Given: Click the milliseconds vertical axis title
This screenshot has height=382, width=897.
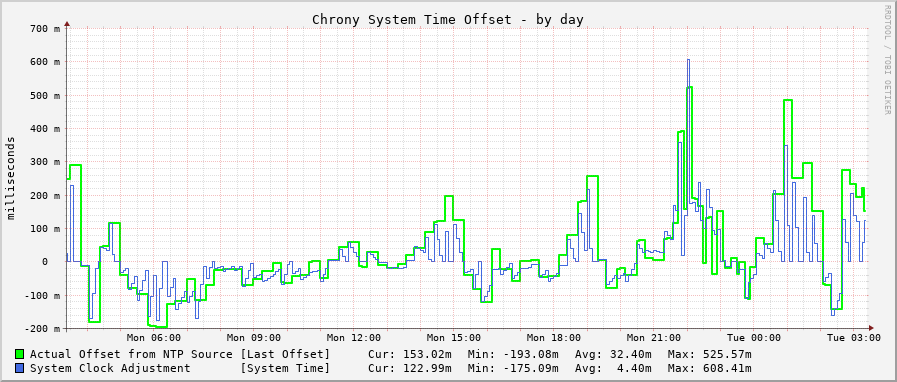Looking at the screenshot, I should pos(11,178).
